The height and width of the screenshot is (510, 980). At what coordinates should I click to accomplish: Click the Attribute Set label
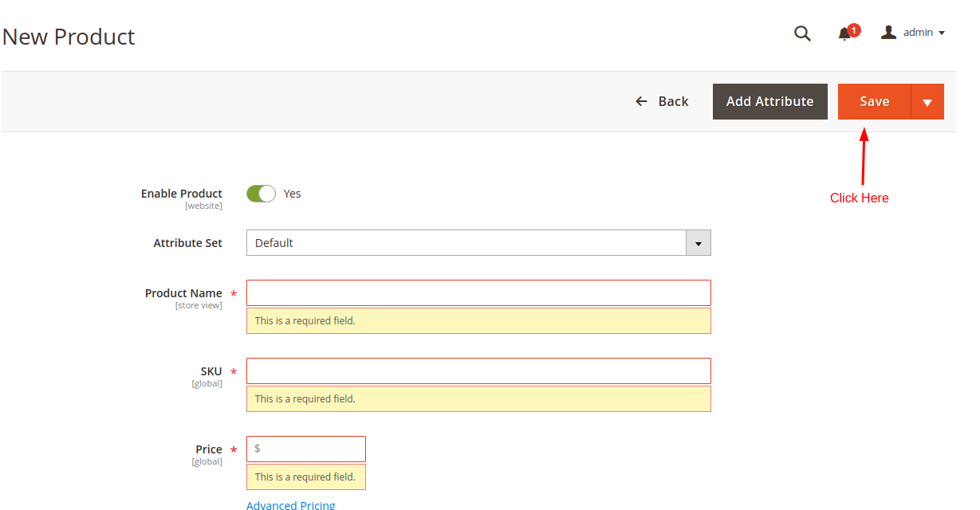click(187, 243)
